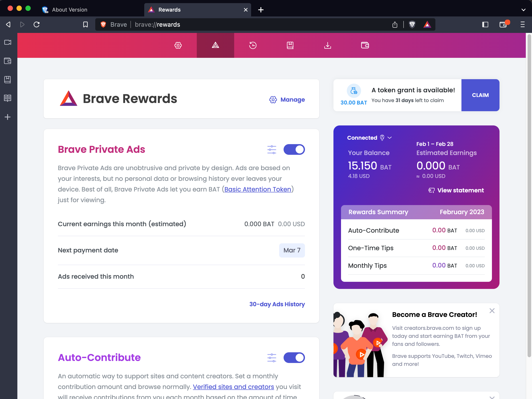Open the browser hamburger menu
Screen dimensions: 532x399
tap(523, 24)
